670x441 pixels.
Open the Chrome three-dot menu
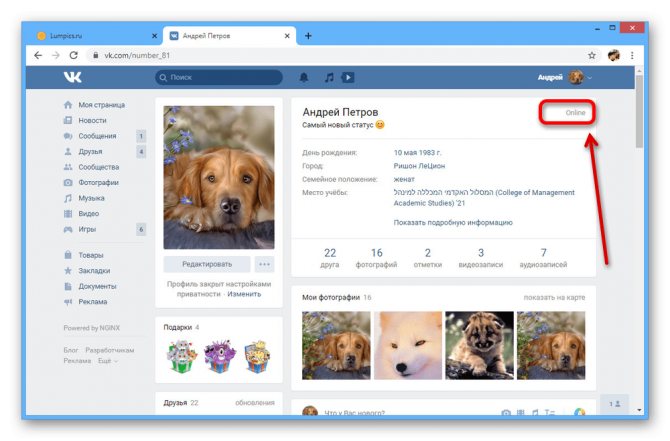(632, 55)
